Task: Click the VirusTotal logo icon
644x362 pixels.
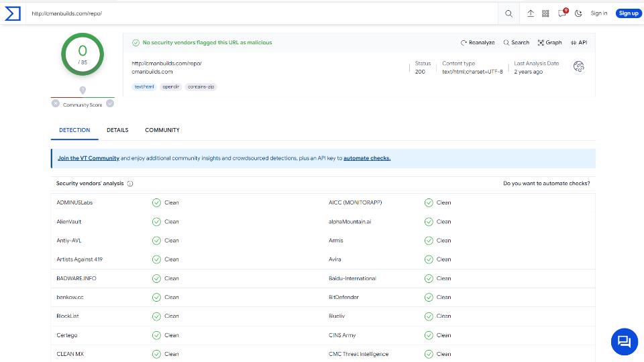Action: (x=12, y=13)
